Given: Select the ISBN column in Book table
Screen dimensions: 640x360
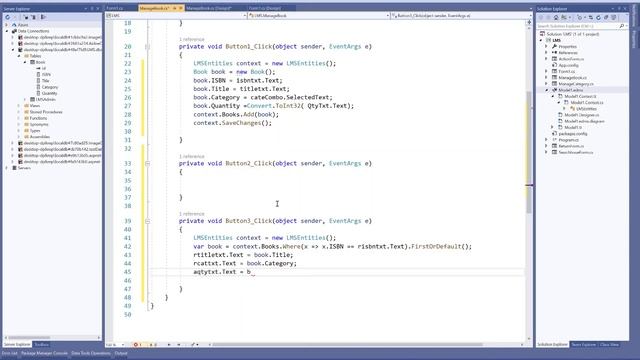Looking at the screenshot, I should pos(46,75).
